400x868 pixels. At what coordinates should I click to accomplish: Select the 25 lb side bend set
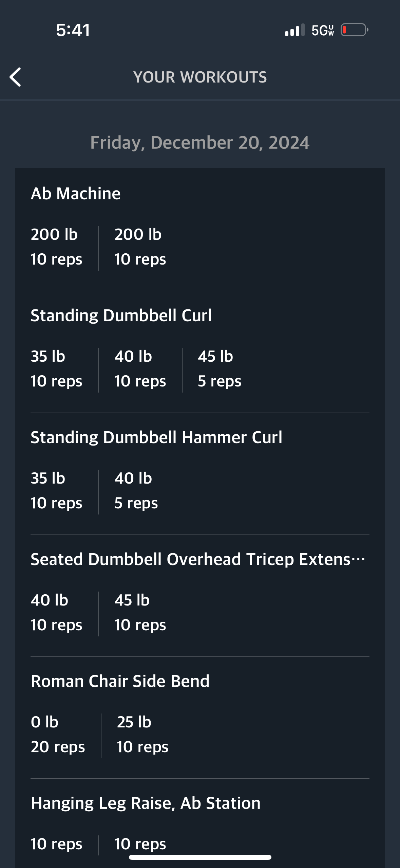click(142, 735)
